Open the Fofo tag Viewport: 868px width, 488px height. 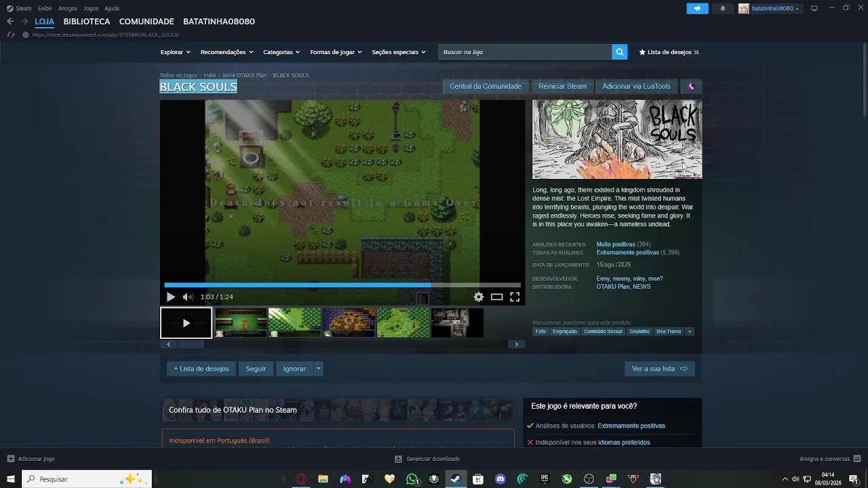click(x=540, y=331)
